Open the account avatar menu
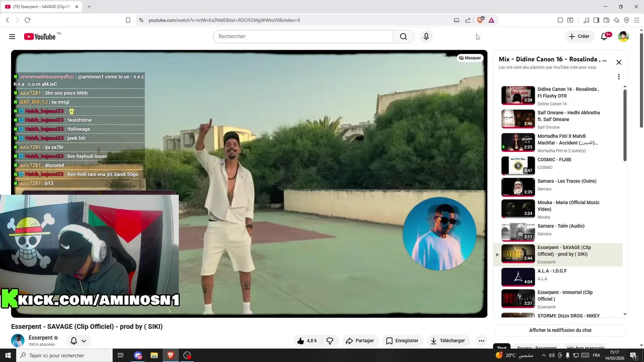644x362 pixels. (623, 37)
